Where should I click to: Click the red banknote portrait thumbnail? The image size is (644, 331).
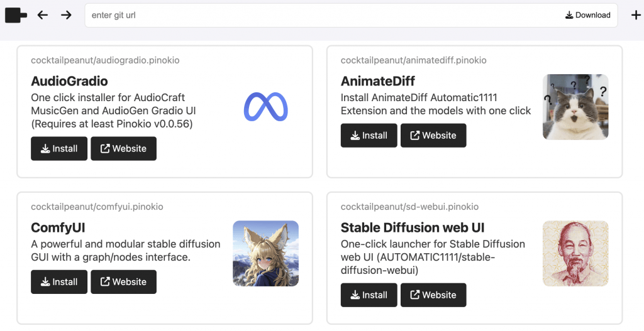[x=575, y=254]
